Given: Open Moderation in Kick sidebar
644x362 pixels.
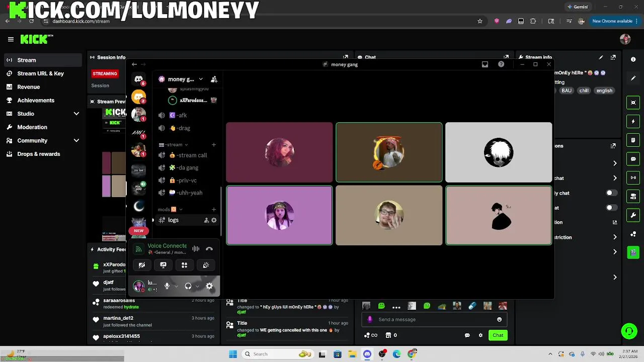Looking at the screenshot, I should [x=43, y=127].
